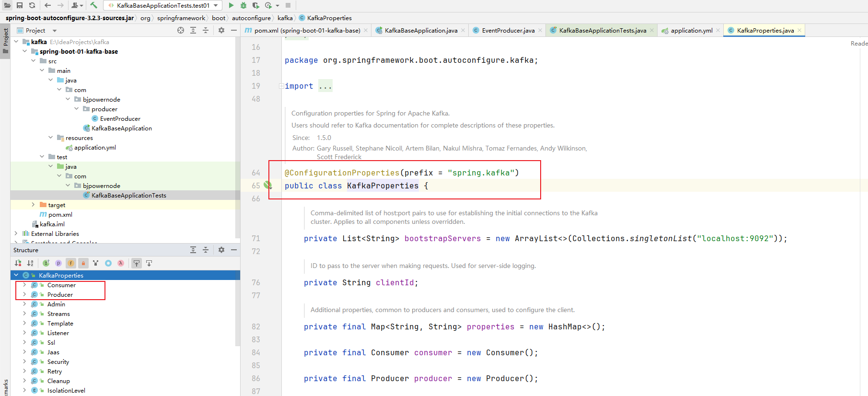The image size is (868, 396).
Task: Switch to the EventProducer.java tab
Action: coord(508,30)
